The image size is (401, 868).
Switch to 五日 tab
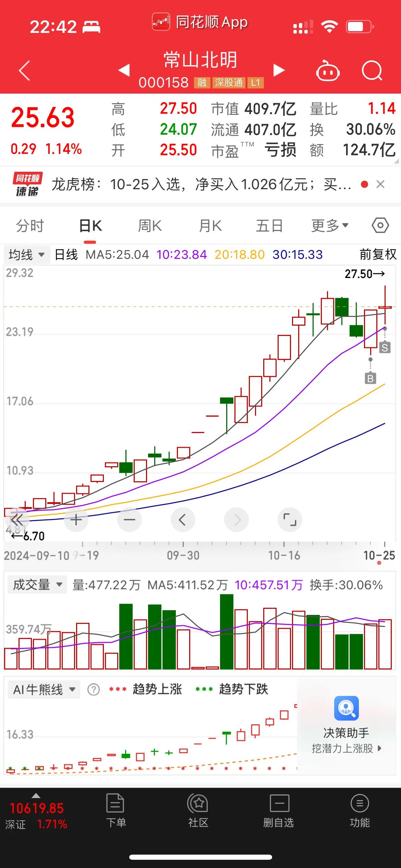tap(269, 226)
